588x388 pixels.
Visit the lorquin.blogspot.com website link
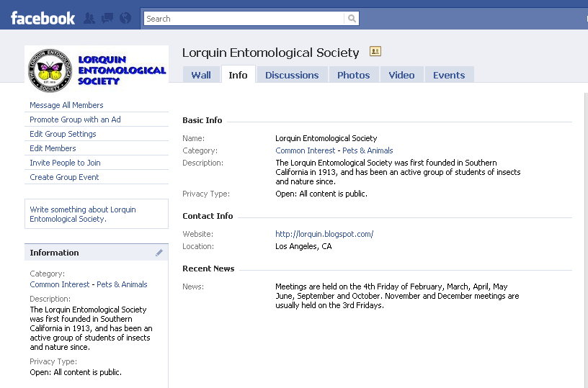(324, 234)
